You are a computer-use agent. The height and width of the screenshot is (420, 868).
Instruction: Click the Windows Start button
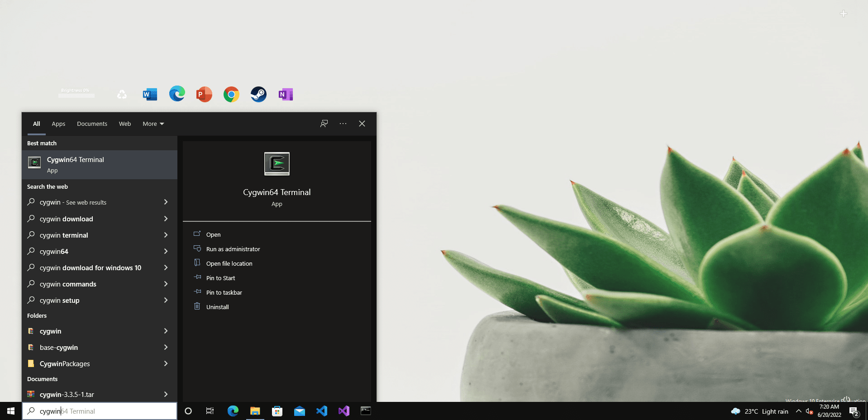[11, 411]
